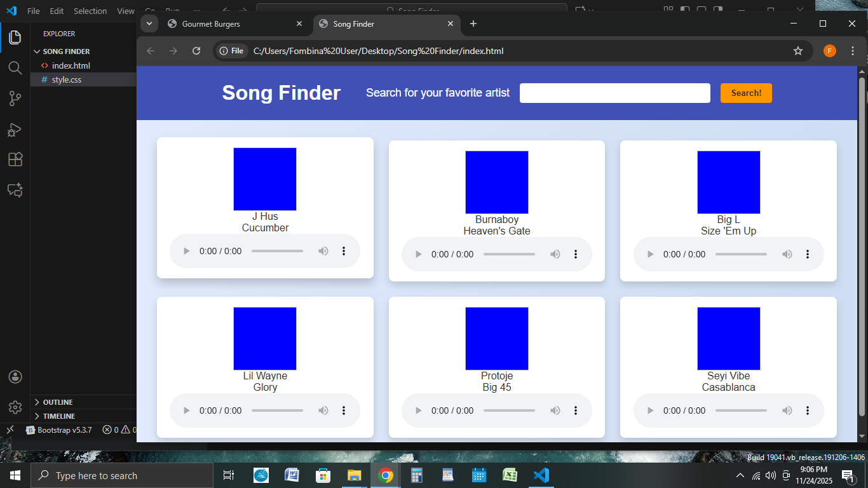Viewport: 868px width, 488px height.
Task: Open the VS Code Search view icon
Action: 15,68
